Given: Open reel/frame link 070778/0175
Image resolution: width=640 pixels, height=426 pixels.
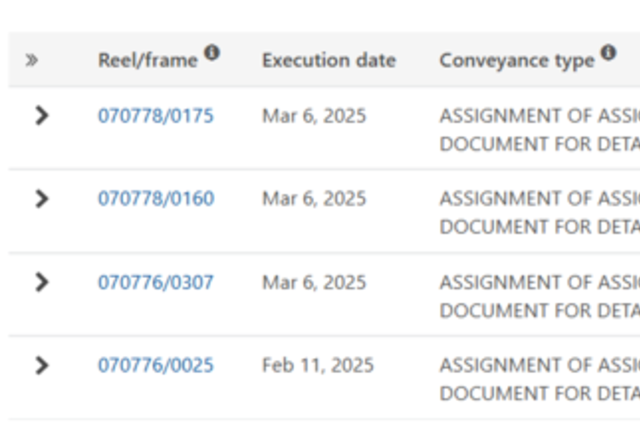Looking at the screenshot, I should click(x=156, y=115).
